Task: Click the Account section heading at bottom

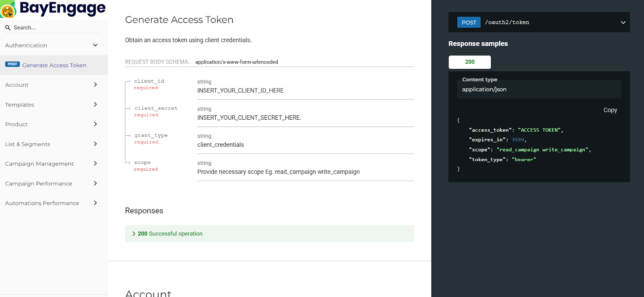Action: point(148,293)
